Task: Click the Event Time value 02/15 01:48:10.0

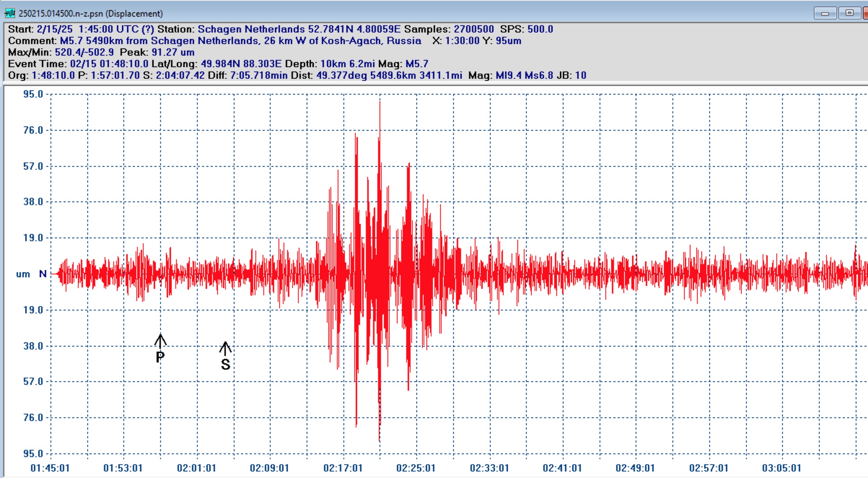Action: coord(109,64)
